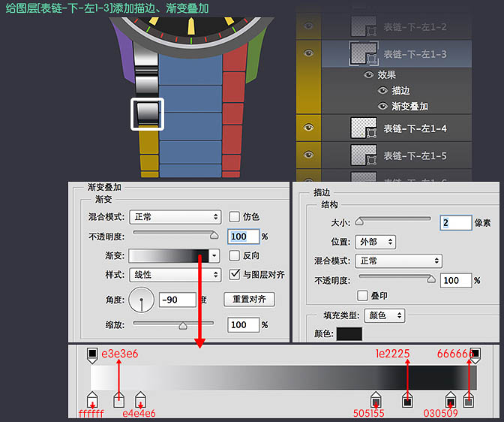Select layer name 表链-下-左1-4
Screen dimensions: 504x422
click(x=415, y=128)
